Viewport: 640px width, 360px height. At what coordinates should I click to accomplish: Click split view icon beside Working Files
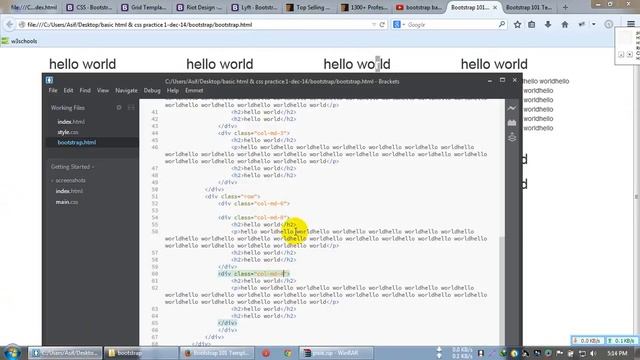[x=131, y=108]
